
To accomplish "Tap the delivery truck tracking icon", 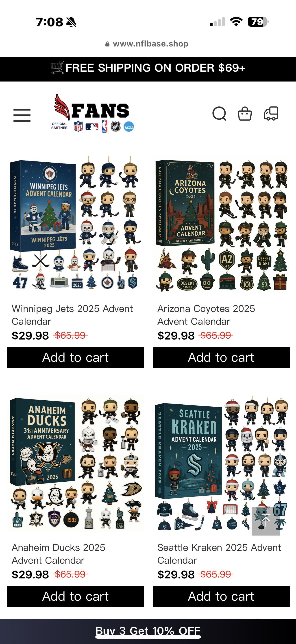I will coord(271,114).
